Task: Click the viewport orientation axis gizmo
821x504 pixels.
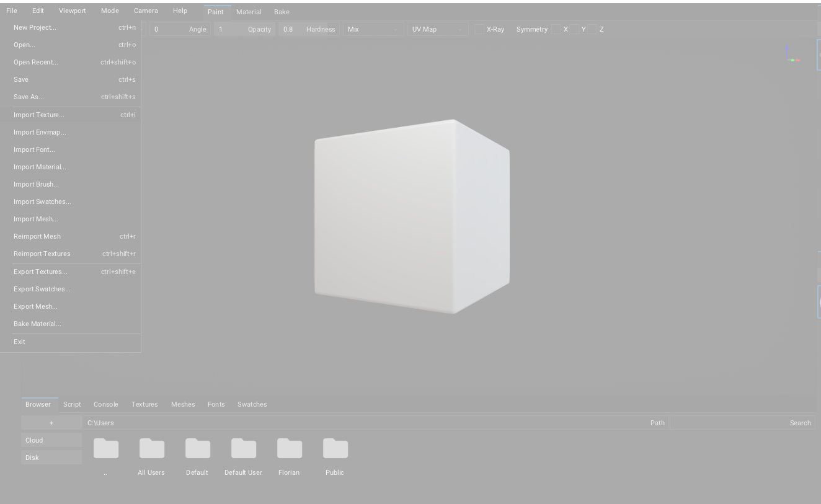Action: click(793, 55)
